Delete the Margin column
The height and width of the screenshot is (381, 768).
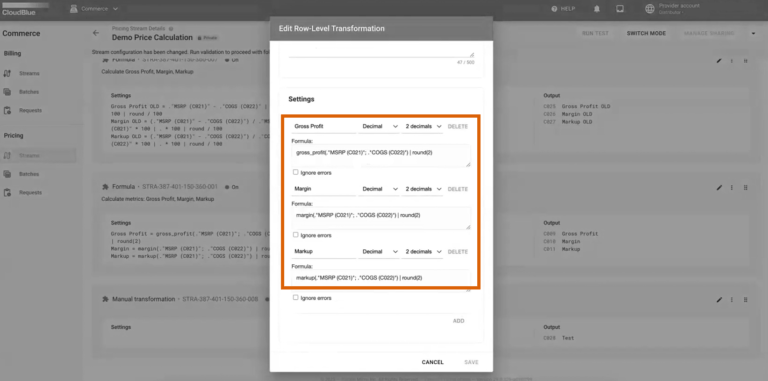point(457,189)
